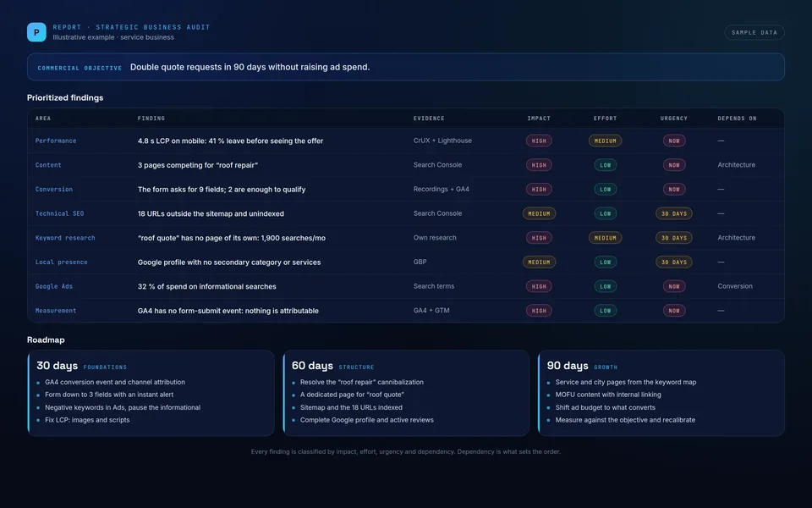
Task: Click Resolve the roof repair cannibalization item
Action: click(362, 382)
